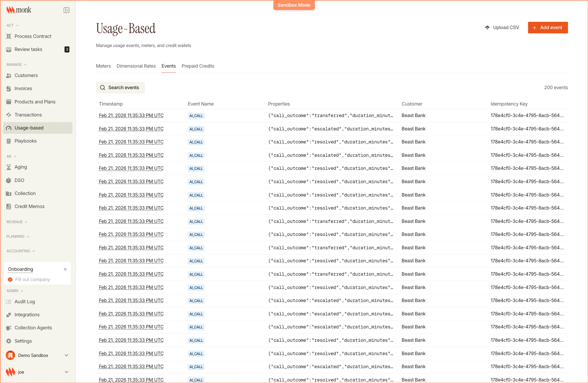Click the AI_CALL tag in first row
The height and width of the screenshot is (383, 588).
[196, 116]
